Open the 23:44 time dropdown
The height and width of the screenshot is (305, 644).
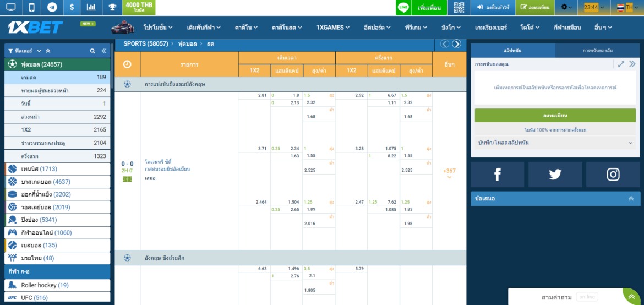(593, 7)
